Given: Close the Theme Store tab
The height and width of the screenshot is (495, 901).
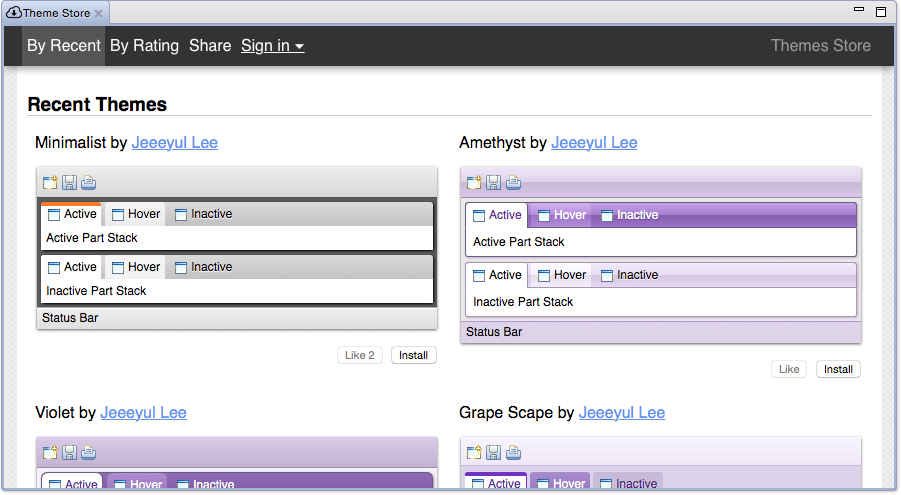Looking at the screenshot, I should coord(98,14).
